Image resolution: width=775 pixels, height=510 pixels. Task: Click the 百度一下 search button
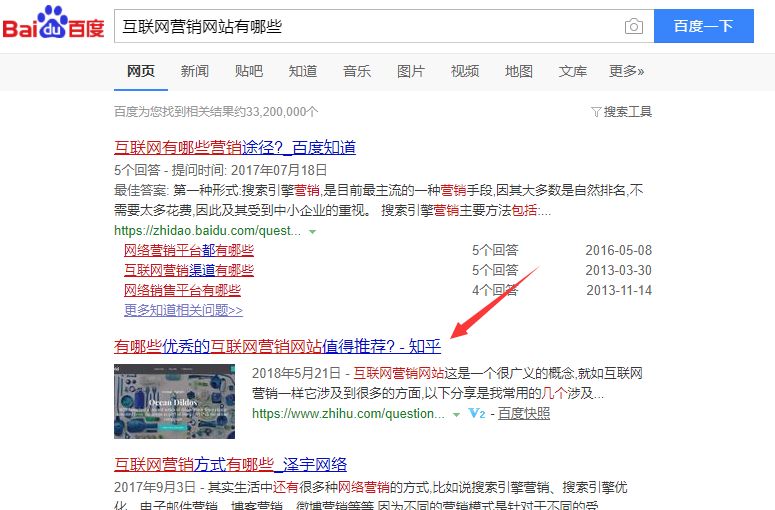(704, 26)
